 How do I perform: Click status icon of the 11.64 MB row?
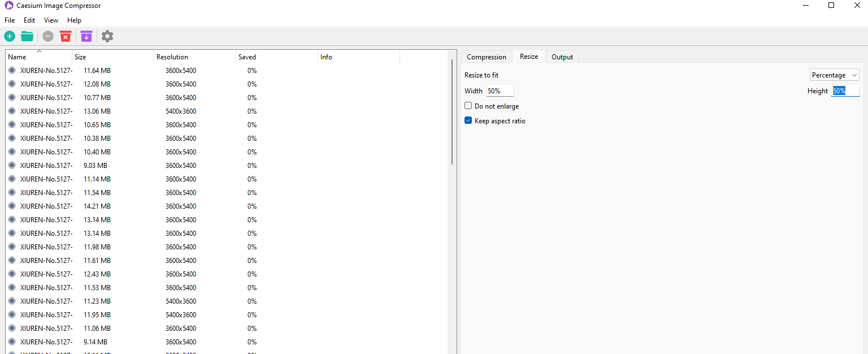pyautogui.click(x=12, y=71)
